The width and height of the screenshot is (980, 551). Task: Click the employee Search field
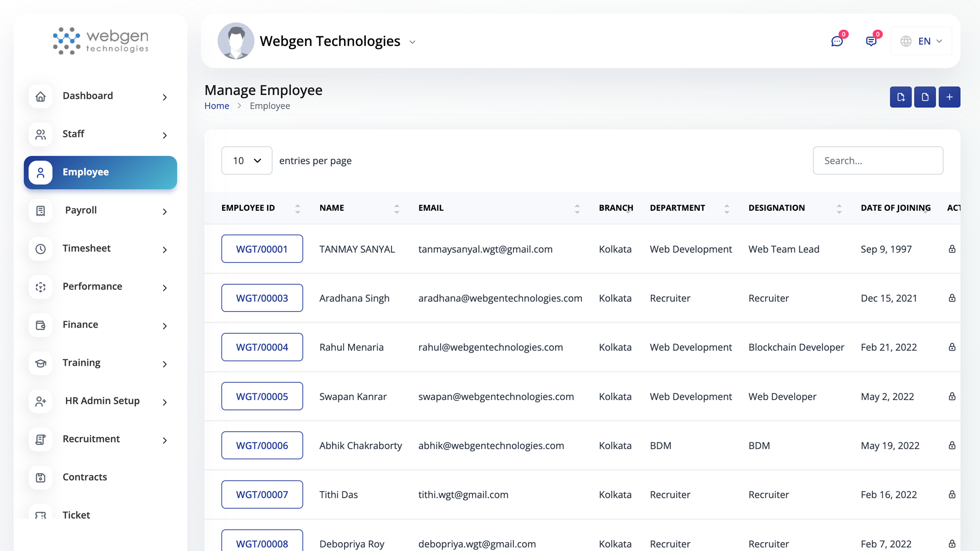pos(878,161)
